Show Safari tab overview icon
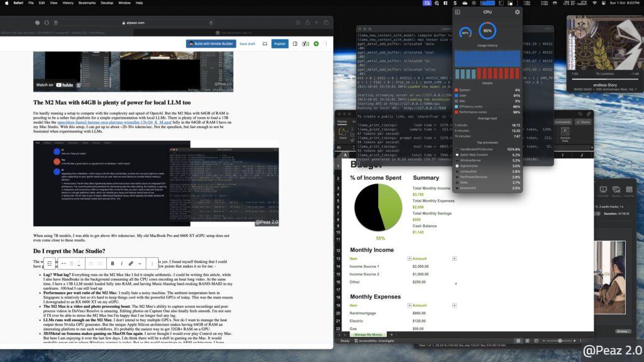The width and height of the screenshot is (644, 362). coord(326,23)
